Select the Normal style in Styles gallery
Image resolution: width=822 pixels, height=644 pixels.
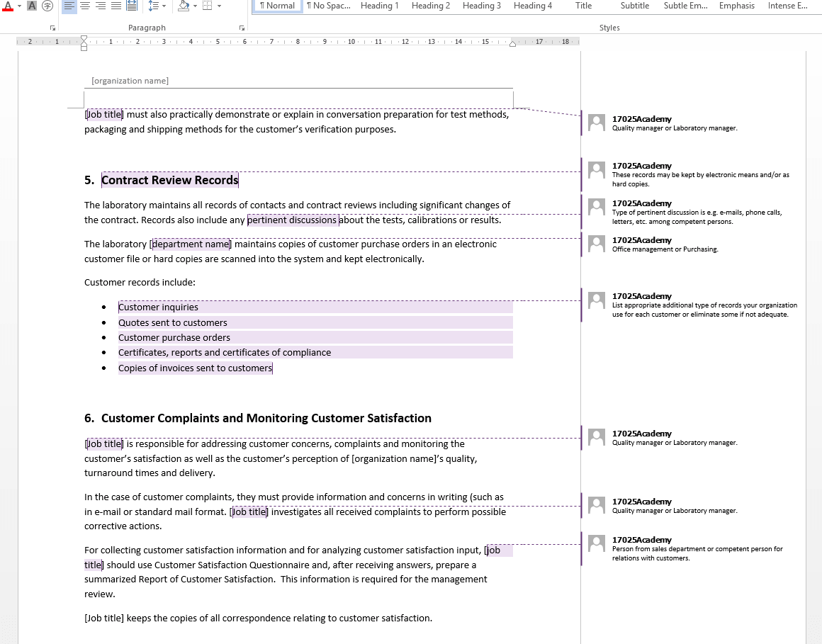276,6
